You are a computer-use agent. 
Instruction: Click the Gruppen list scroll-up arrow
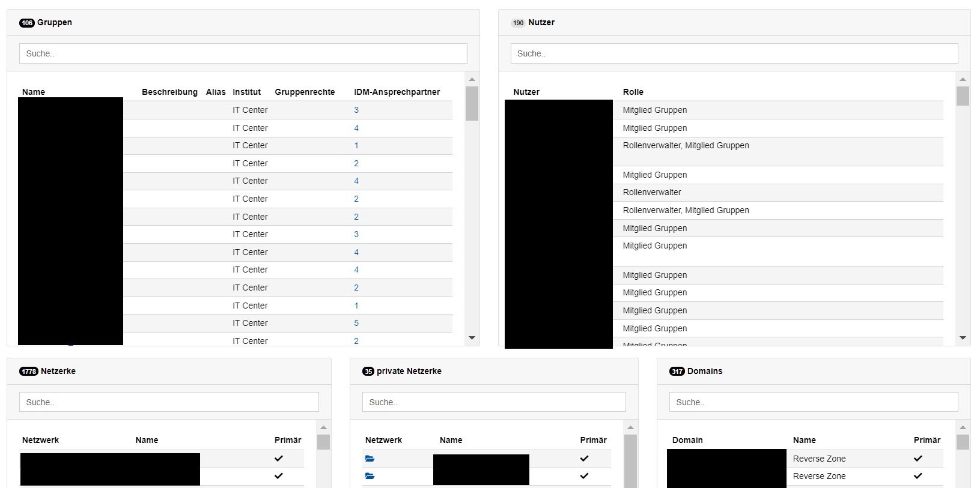click(x=472, y=79)
